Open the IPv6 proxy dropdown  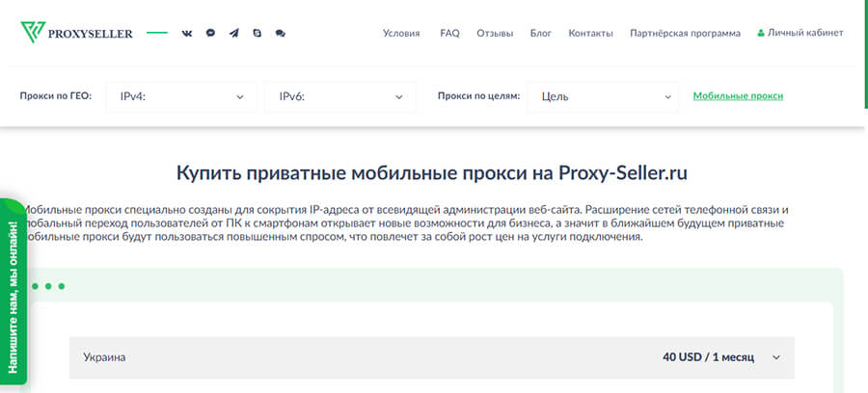click(x=339, y=96)
